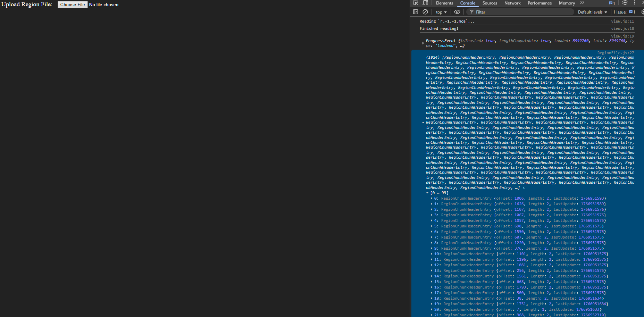The image size is (644, 317).
Task: Click the Choose File button
Action: pos(73,5)
